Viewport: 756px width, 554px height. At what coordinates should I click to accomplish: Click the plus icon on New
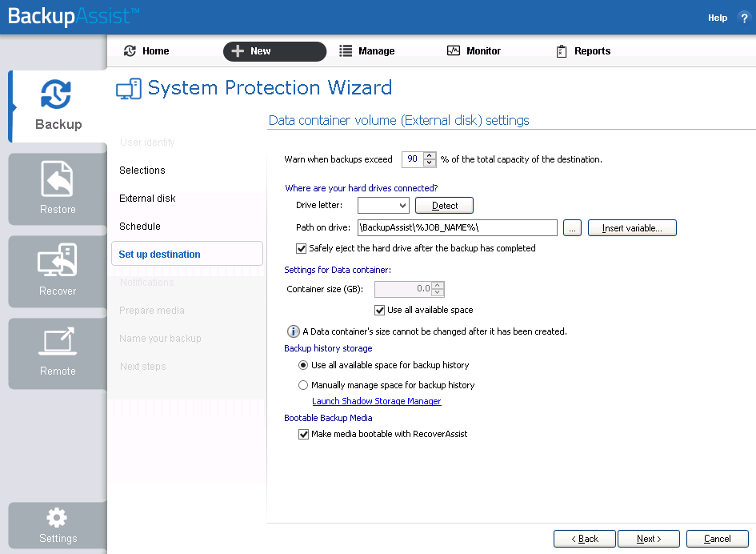(238, 50)
